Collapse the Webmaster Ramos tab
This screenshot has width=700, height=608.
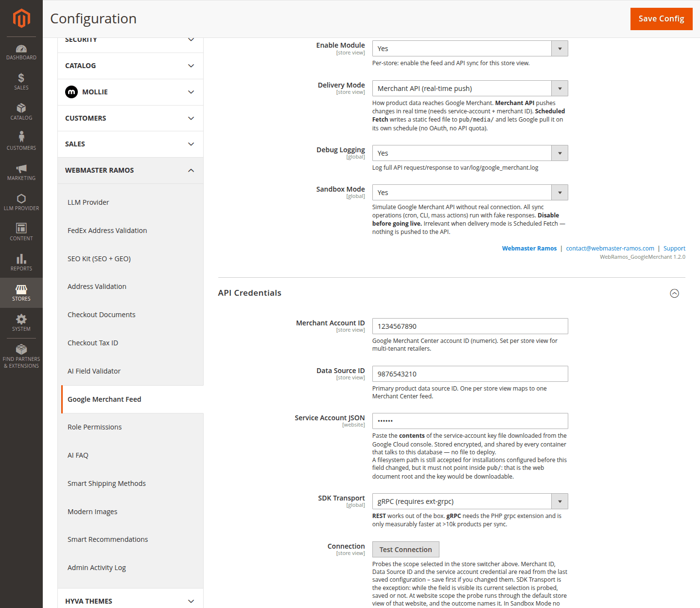coord(130,170)
